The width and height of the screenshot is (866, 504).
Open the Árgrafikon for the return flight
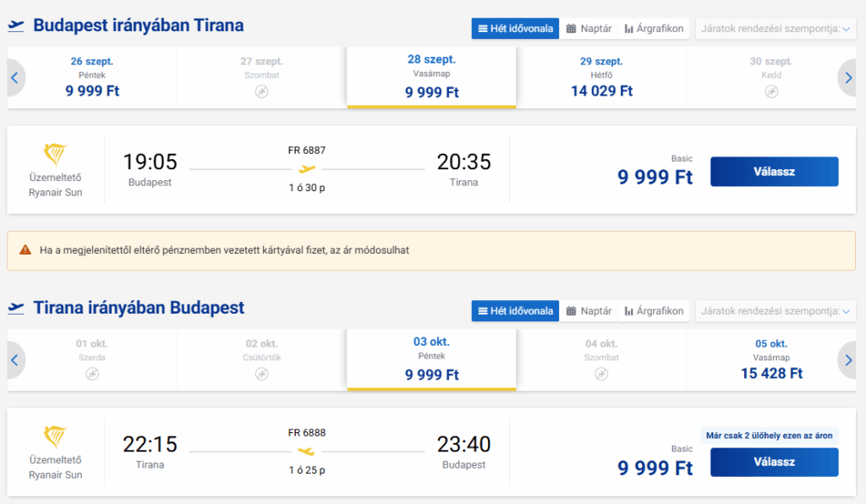coord(654,311)
